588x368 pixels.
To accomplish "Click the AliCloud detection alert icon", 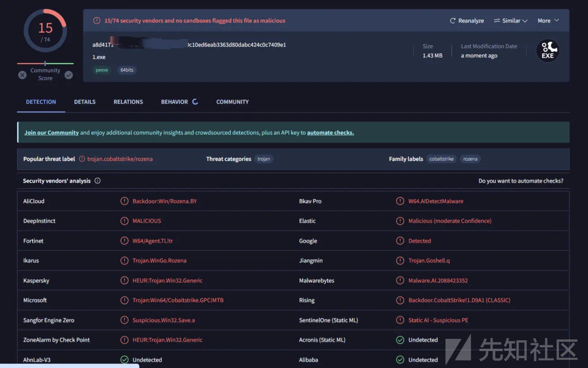I will pos(125,201).
